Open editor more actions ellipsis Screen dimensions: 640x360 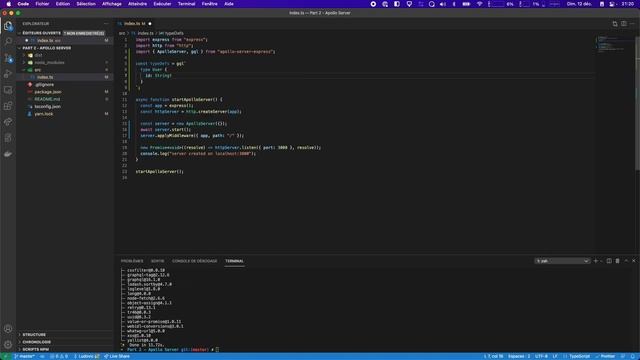point(632,24)
